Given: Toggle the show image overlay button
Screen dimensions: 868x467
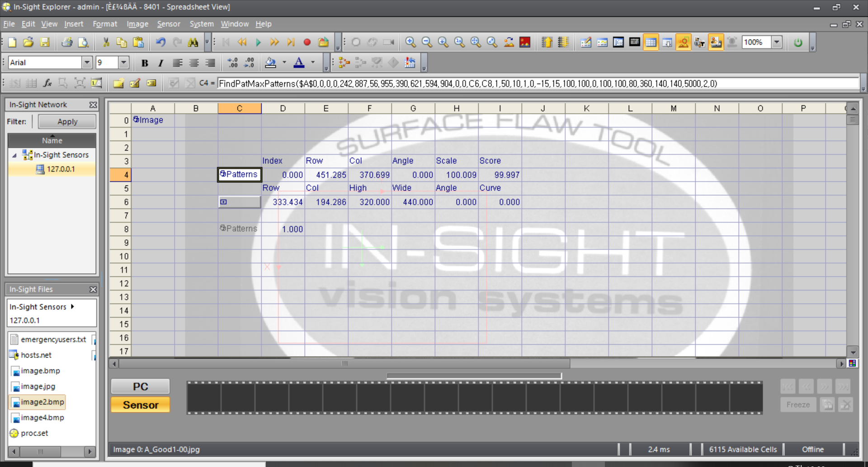Looking at the screenshot, I should click(684, 43).
